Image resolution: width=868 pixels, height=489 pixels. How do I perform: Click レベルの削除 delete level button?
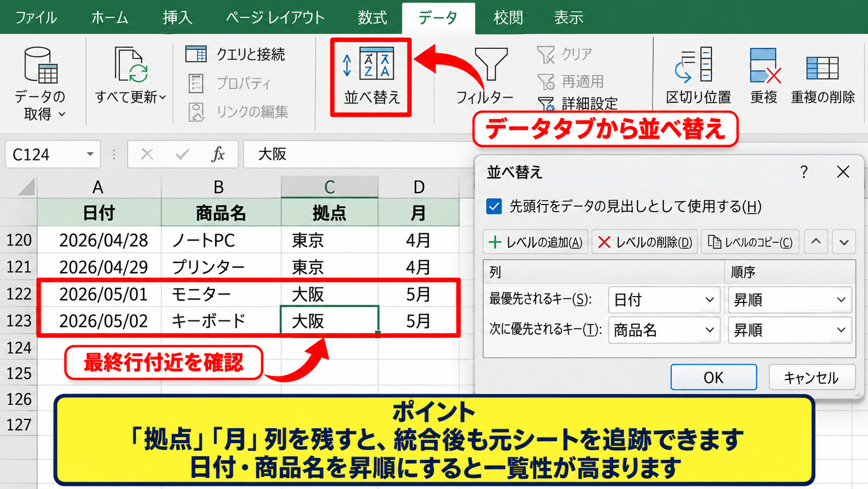coord(645,242)
